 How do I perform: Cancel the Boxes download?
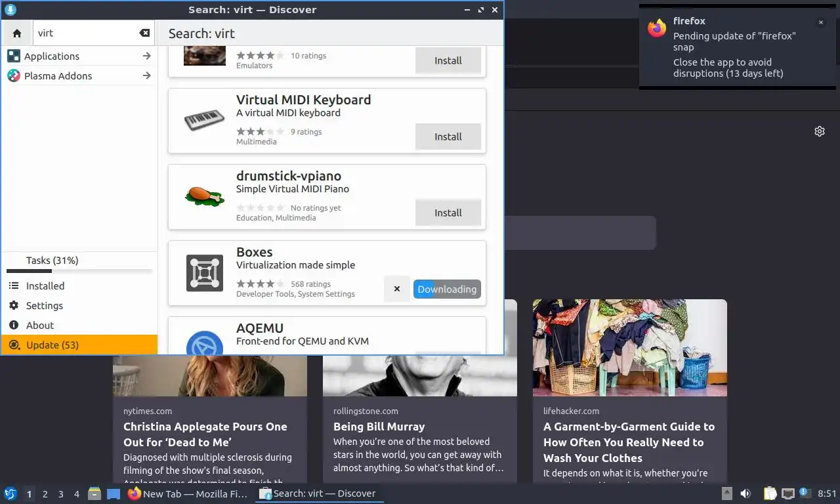click(x=397, y=289)
